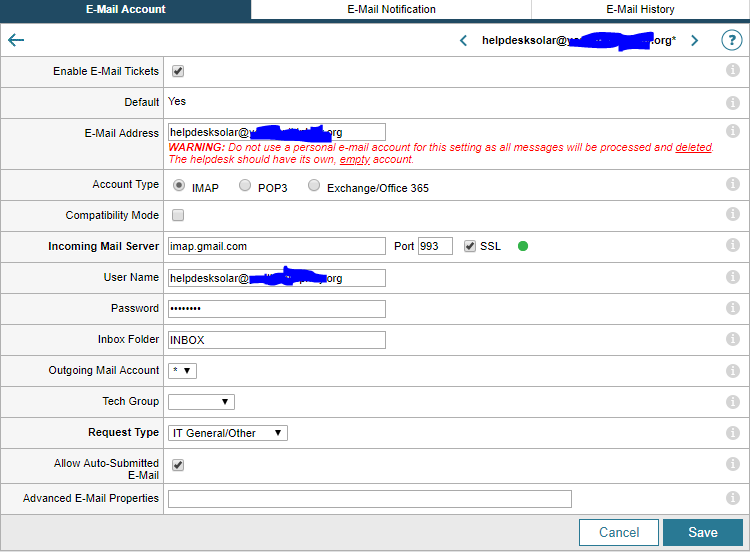The width and height of the screenshot is (750, 552).
Task: Click info icon for Compatibility Mode
Action: tap(733, 214)
